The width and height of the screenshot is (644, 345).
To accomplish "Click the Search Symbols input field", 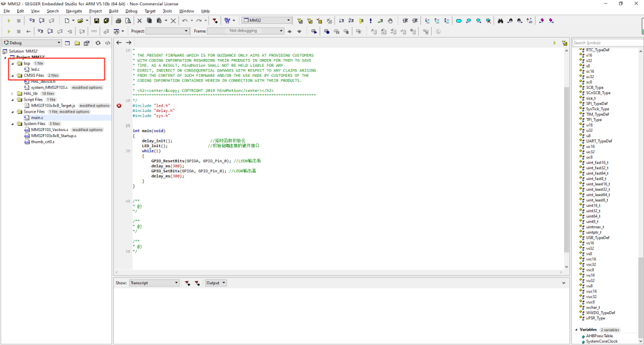I will click(x=608, y=43).
